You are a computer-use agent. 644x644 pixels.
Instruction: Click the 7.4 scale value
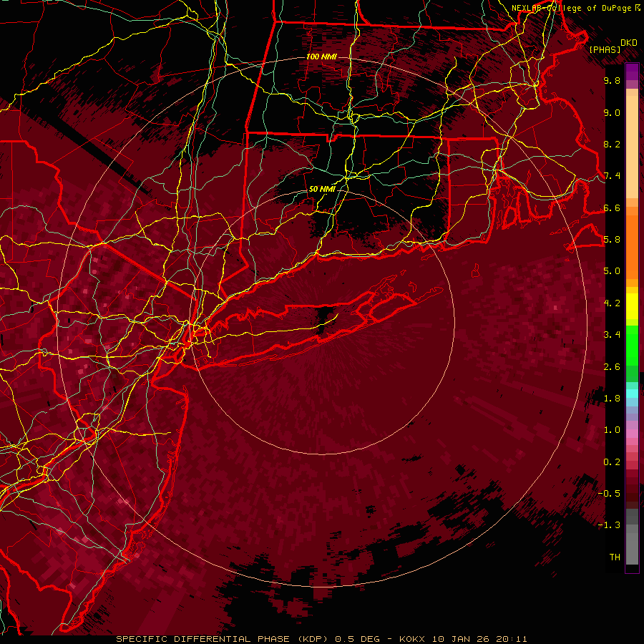[x=612, y=176]
